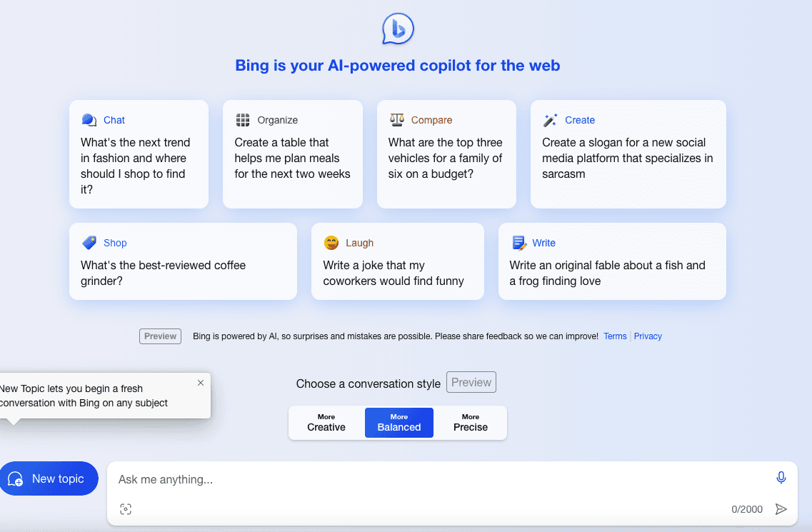Activate the microphone voice input

click(781, 478)
